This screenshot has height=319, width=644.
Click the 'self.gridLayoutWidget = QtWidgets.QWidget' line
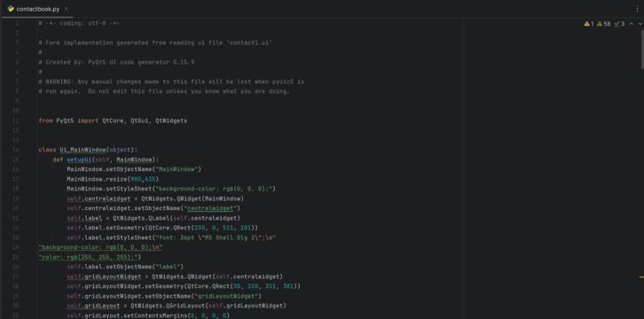click(175, 276)
